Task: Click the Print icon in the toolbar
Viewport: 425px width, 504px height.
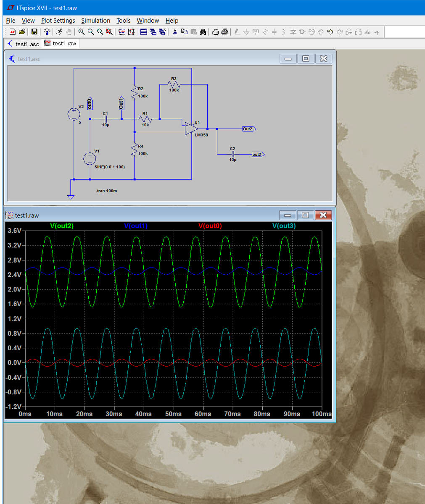Action: 224,31
